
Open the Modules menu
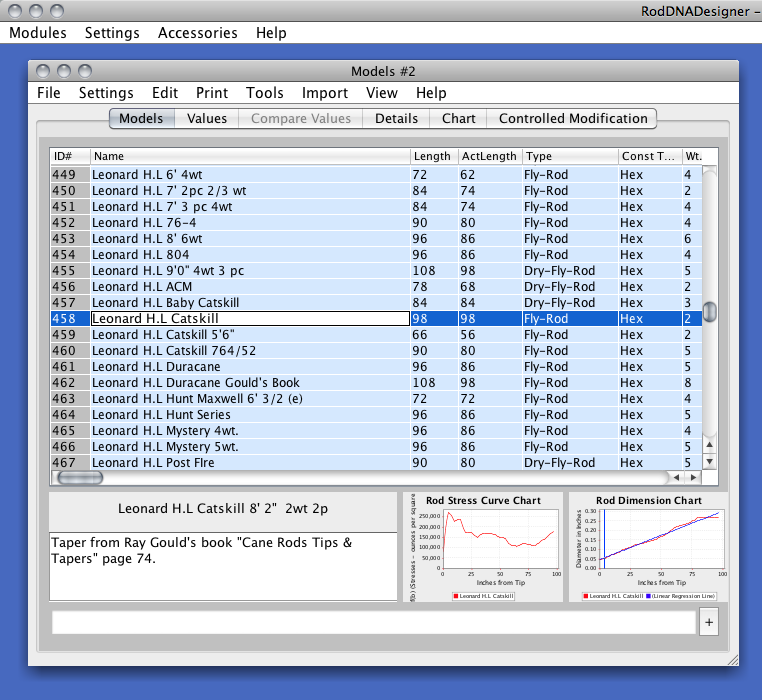click(37, 33)
